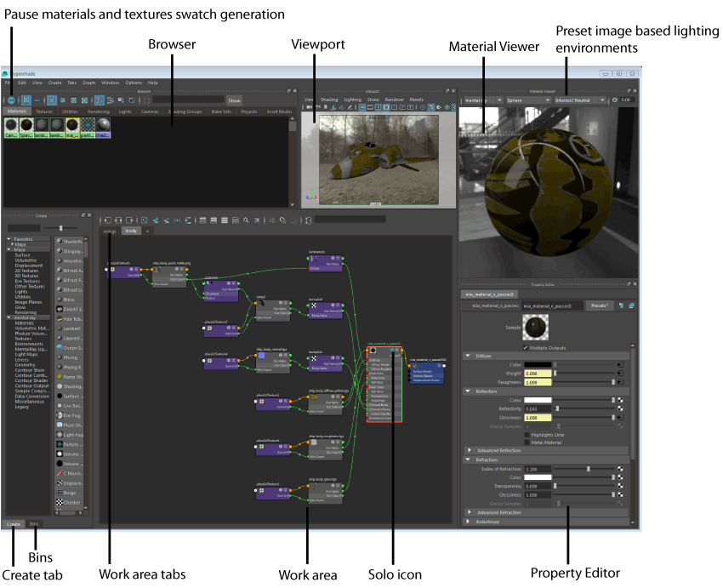Screen dimensions: 723x588
Task: Enable the Metal Material checkbox
Action: pos(527,442)
